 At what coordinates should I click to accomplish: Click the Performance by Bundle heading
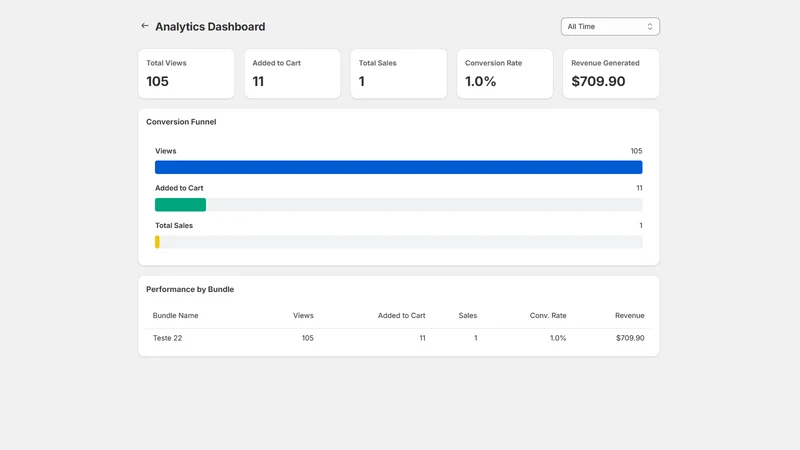(190, 289)
